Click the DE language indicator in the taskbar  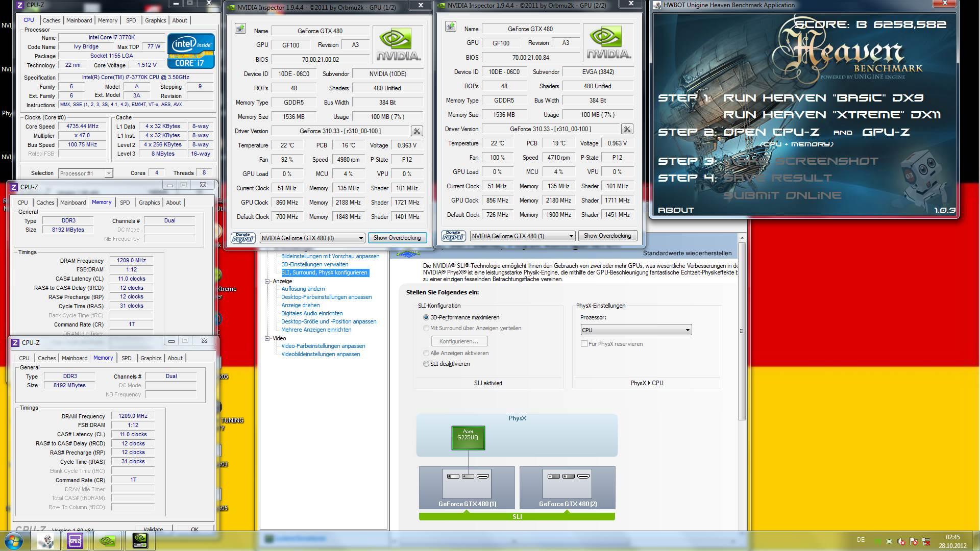coord(861,540)
